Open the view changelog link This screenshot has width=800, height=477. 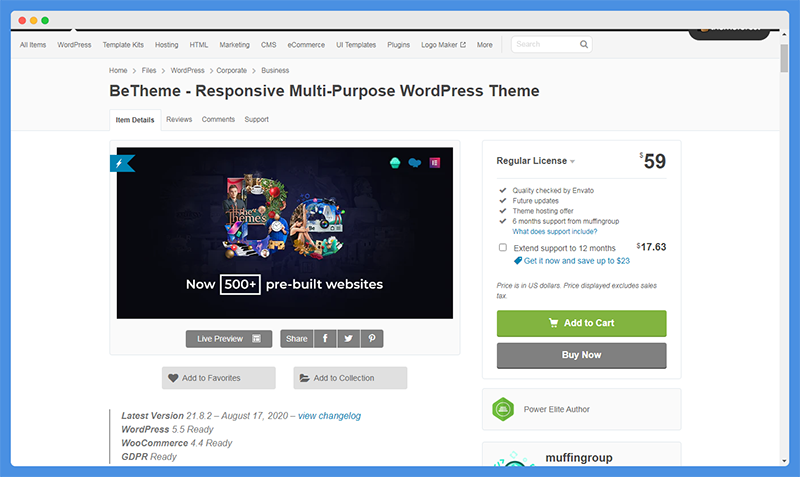coord(330,416)
